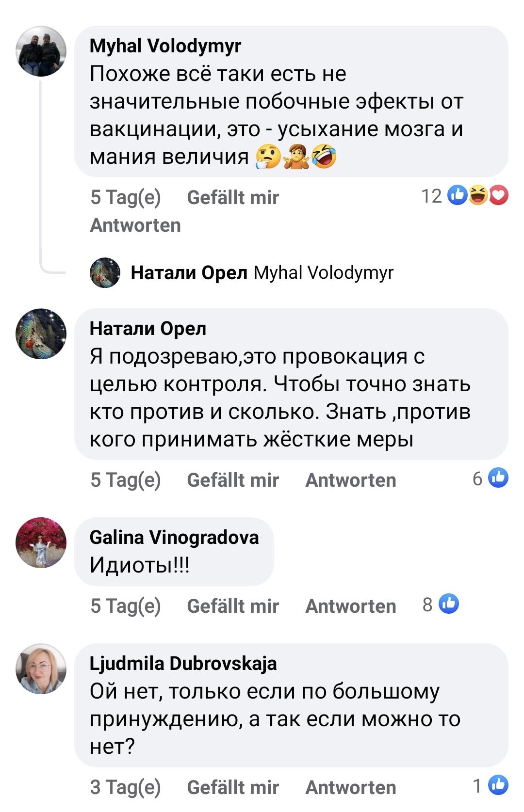Viewport: 524px width, 812px height.
Task: Reply to Myhal Volodymyr's comment with Antworten
Action: click(135, 225)
